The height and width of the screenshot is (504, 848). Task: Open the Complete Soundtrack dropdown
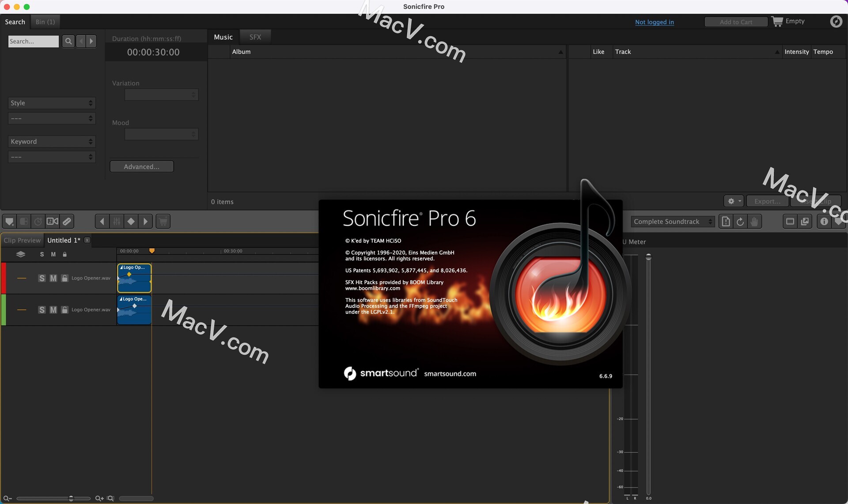pos(673,221)
